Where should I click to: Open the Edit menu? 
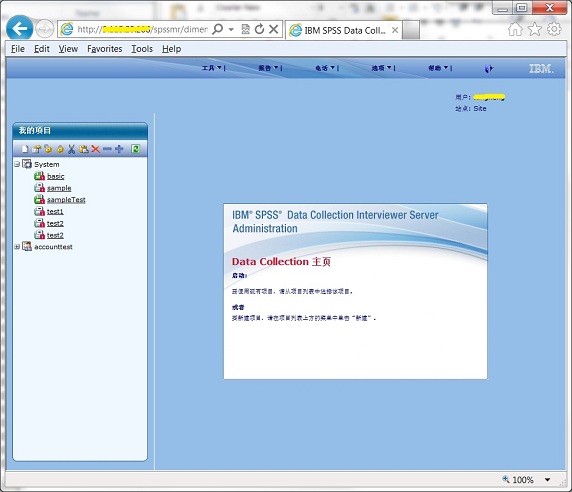42,49
